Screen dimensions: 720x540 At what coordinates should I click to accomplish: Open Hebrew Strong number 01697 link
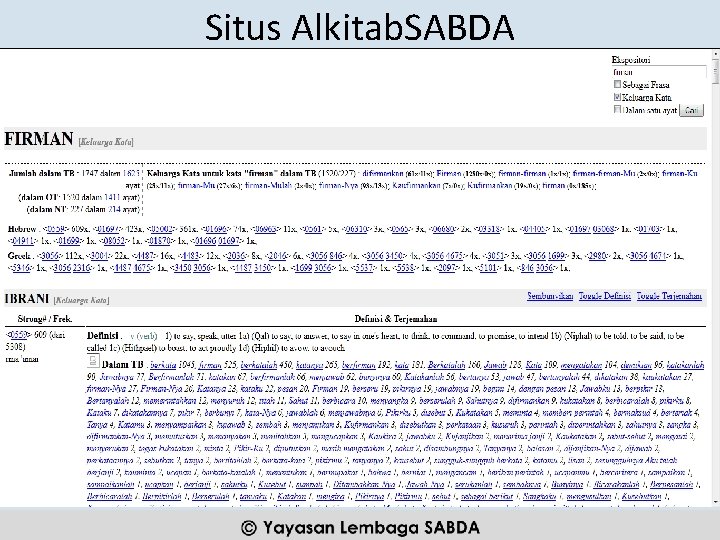[108, 229]
